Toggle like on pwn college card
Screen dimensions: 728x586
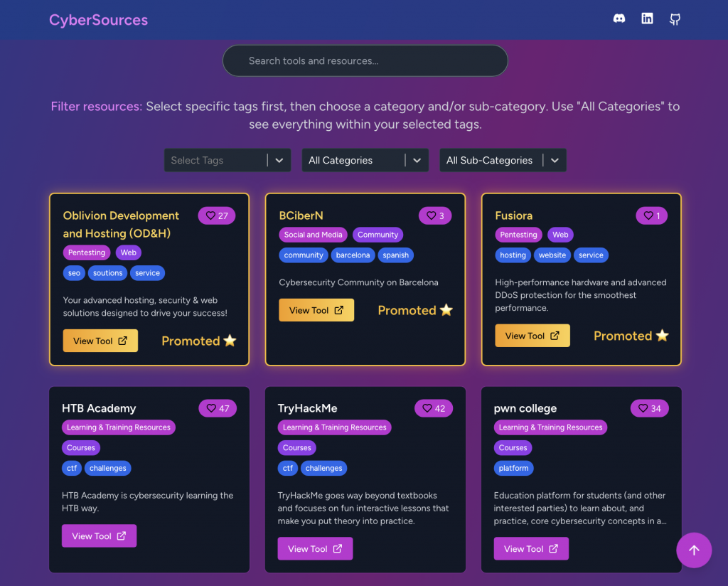(650, 408)
